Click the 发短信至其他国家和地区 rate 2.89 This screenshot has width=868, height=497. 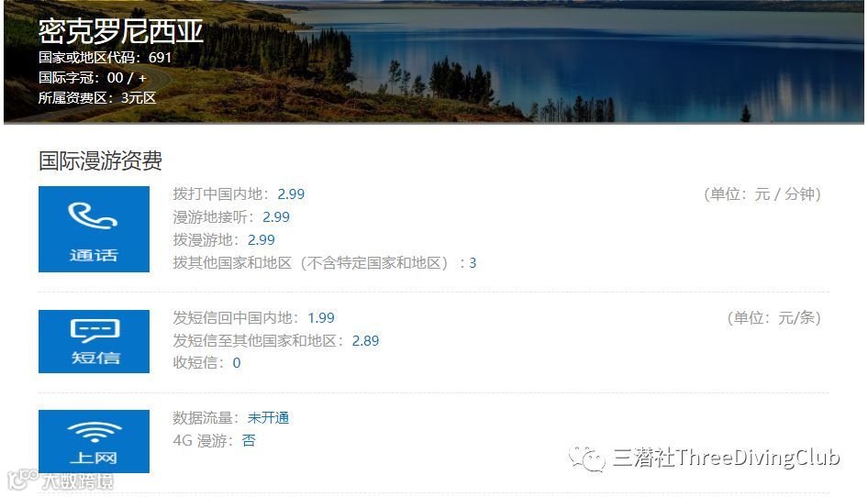365,340
